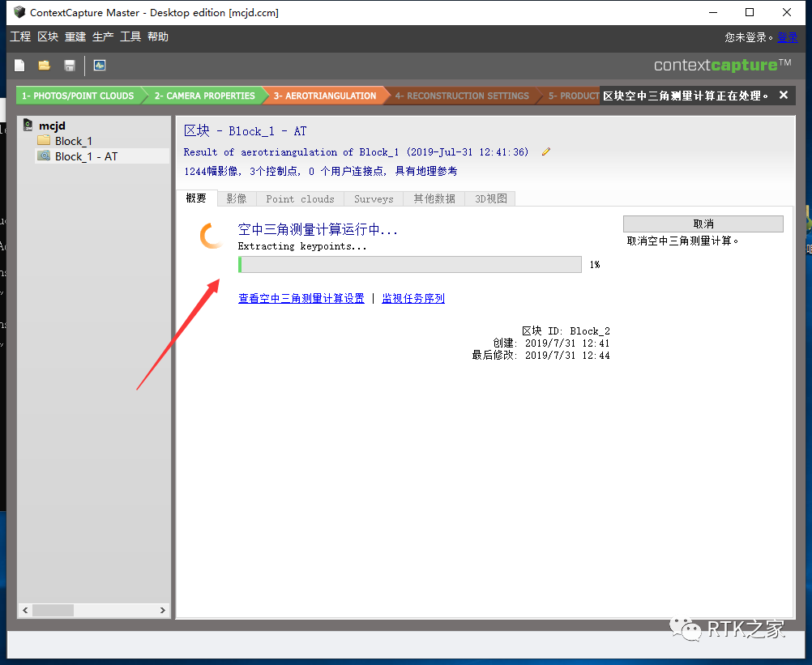Switch to the 影像 tab

coord(237,198)
